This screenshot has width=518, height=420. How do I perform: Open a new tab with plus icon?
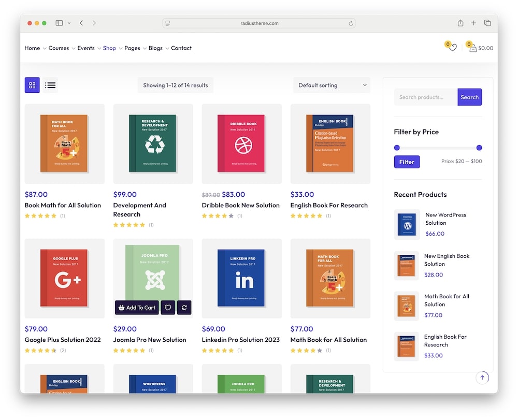(474, 23)
